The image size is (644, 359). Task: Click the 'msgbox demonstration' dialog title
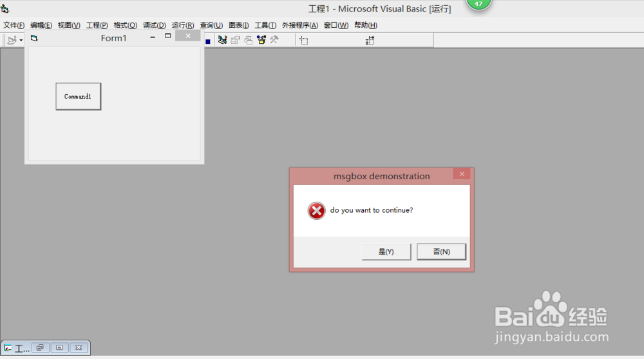tap(381, 176)
